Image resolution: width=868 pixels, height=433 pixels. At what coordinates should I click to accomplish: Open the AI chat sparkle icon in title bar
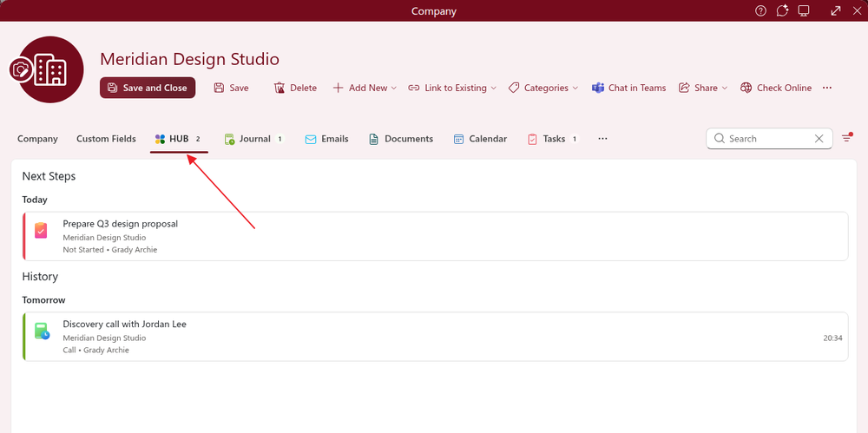click(782, 11)
